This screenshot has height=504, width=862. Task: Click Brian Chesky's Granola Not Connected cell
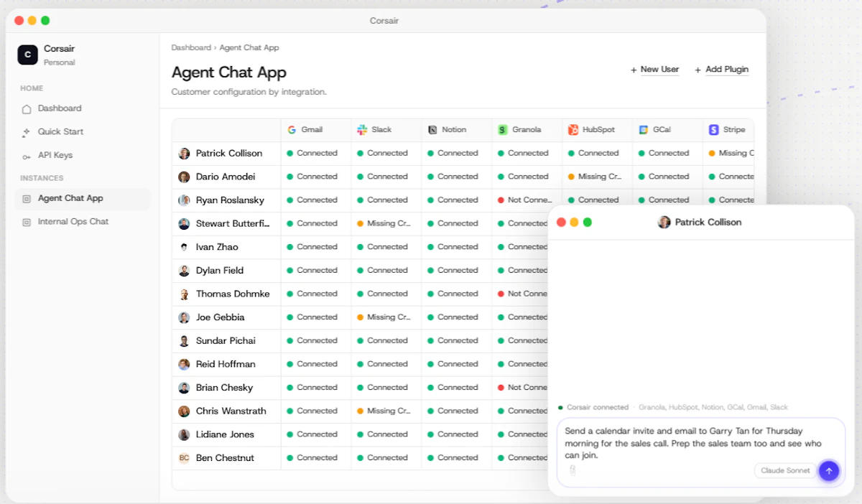(x=520, y=388)
